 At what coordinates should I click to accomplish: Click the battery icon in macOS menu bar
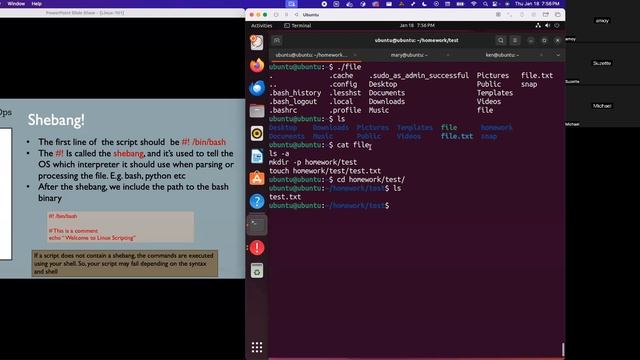(x=460, y=4)
